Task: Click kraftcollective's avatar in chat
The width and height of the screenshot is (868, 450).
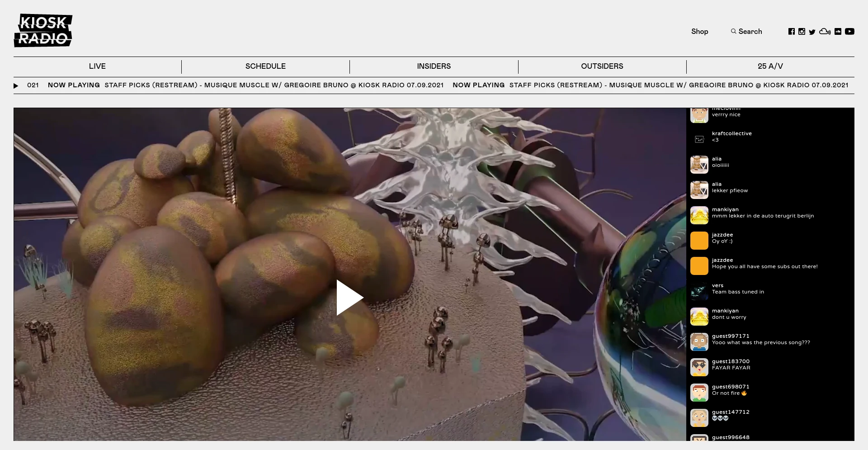Action: pos(699,139)
